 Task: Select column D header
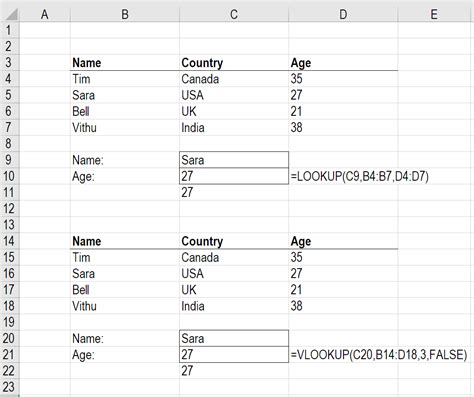click(x=343, y=14)
